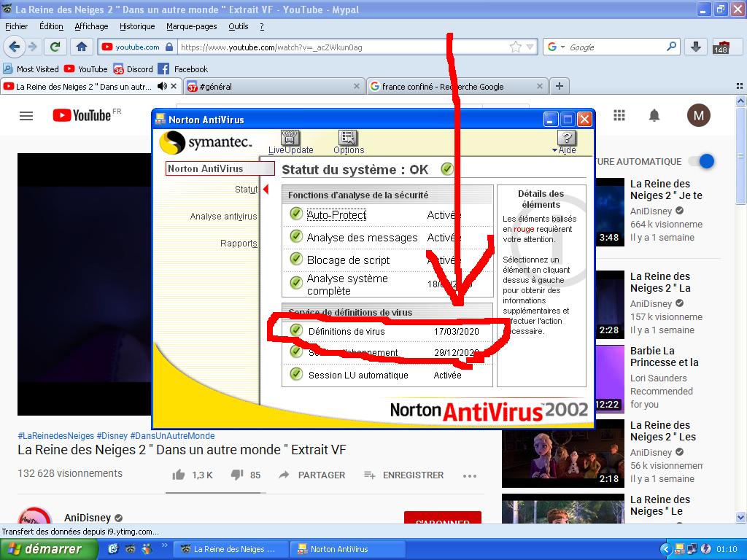Switch to Norton AntiVirus taskbar button
This screenshot has height=560, width=747.
coord(348,549)
